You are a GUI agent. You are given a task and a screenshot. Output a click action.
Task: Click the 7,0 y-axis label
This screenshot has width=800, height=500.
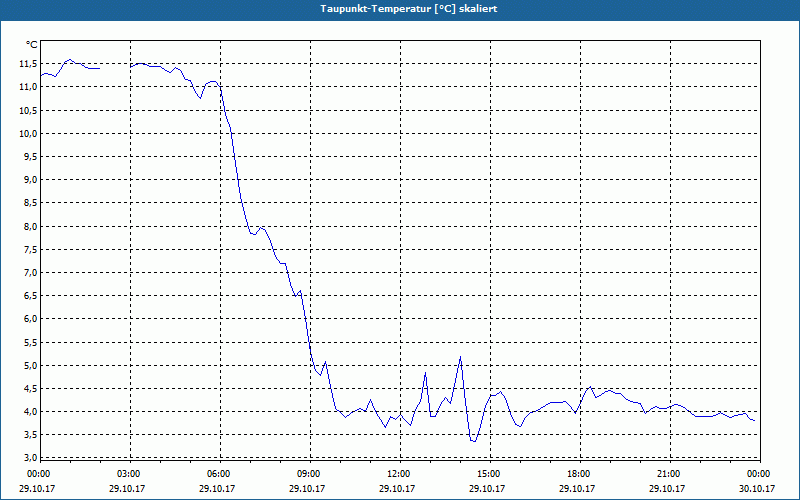click(x=30, y=272)
